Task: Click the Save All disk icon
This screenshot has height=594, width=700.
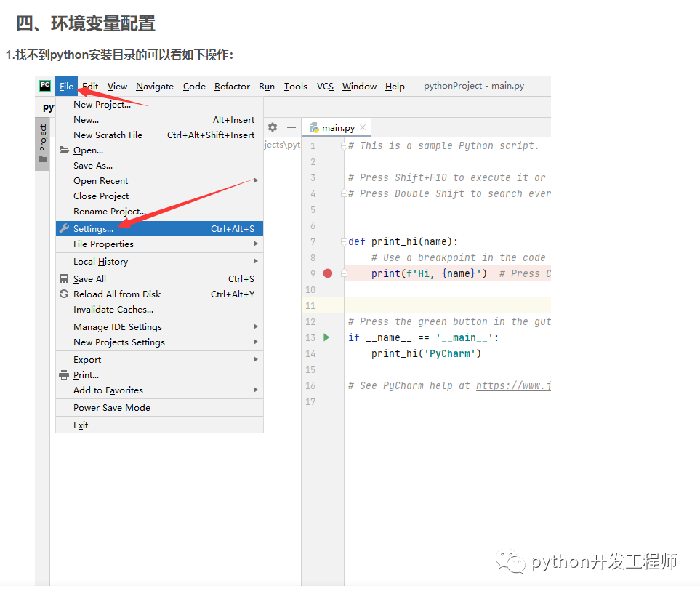Action: click(x=64, y=279)
